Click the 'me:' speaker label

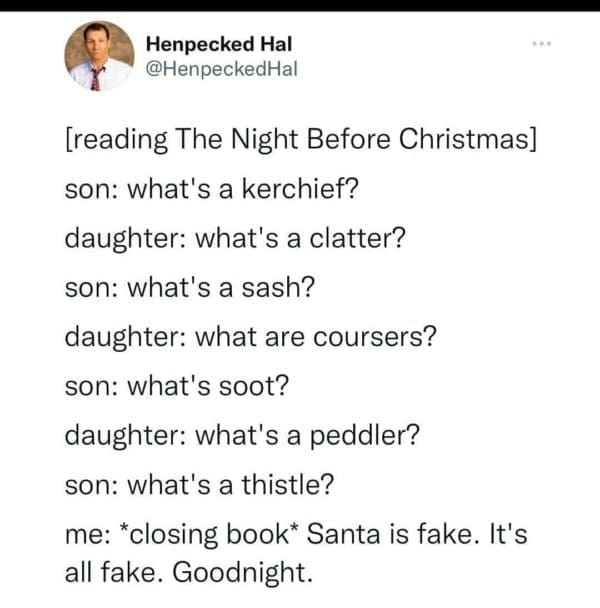point(85,535)
